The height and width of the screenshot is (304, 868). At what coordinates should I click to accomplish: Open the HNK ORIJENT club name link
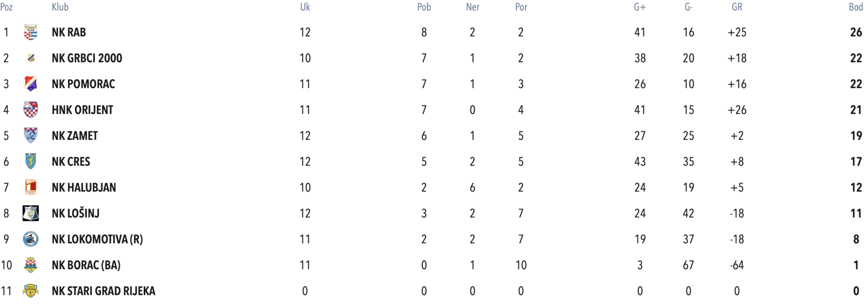[82, 109]
